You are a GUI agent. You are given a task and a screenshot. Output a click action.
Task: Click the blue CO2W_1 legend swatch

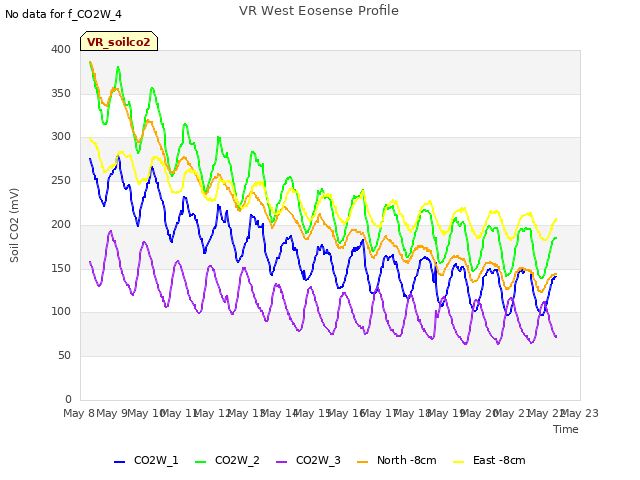pyautogui.click(x=119, y=462)
